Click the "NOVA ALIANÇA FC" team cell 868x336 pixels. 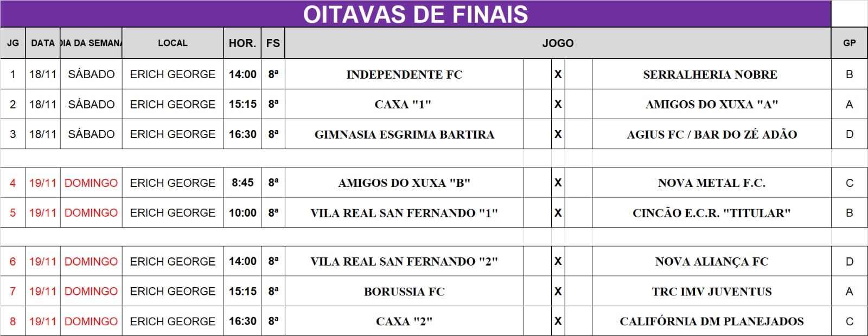tap(711, 262)
